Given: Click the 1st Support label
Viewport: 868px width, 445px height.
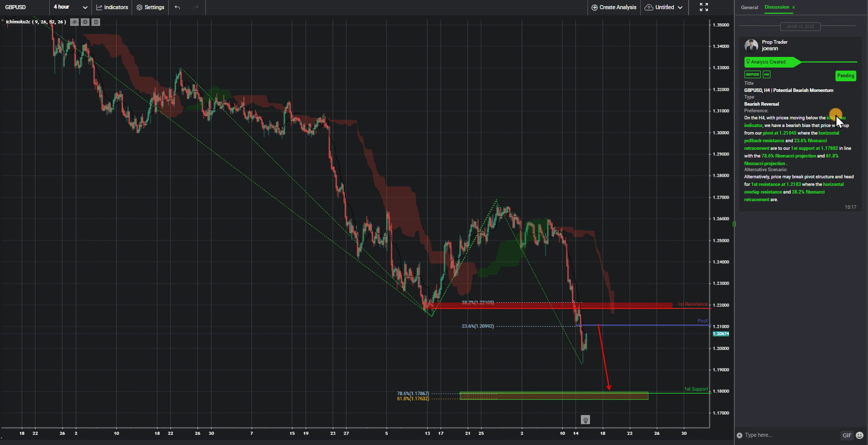Looking at the screenshot, I should point(696,389).
